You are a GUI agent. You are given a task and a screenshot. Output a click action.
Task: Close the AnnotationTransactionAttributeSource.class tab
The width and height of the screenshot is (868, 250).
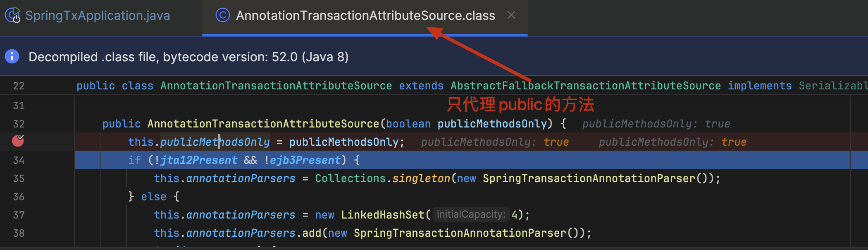pos(511,15)
